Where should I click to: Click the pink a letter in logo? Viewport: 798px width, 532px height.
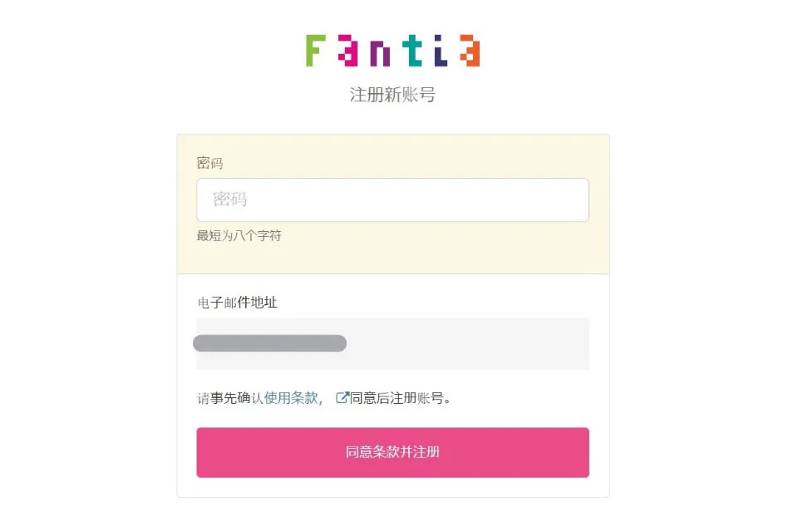click(x=347, y=51)
